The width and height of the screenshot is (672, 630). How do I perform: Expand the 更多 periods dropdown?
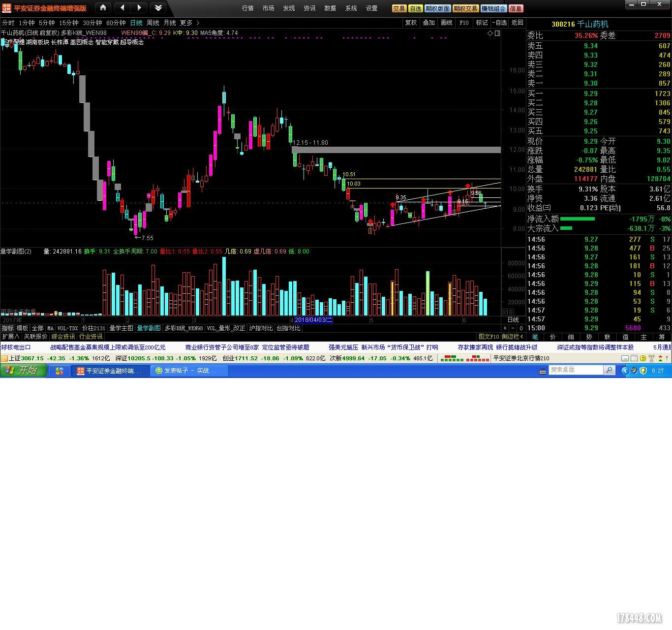pyautogui.click(x=189, y=23)
